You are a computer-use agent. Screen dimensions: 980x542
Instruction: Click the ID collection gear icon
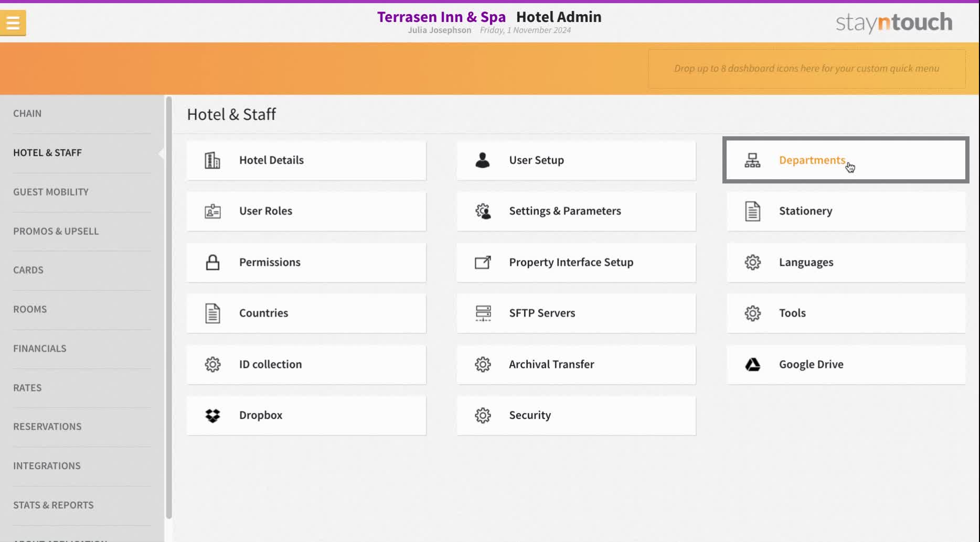(212, 364)
